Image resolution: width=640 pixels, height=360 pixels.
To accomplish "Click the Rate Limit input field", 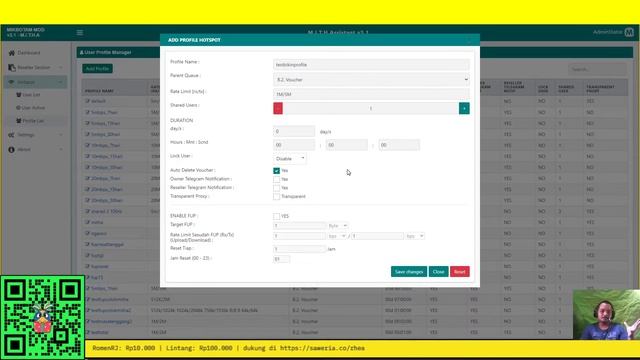I will click(x=371, y=94).
